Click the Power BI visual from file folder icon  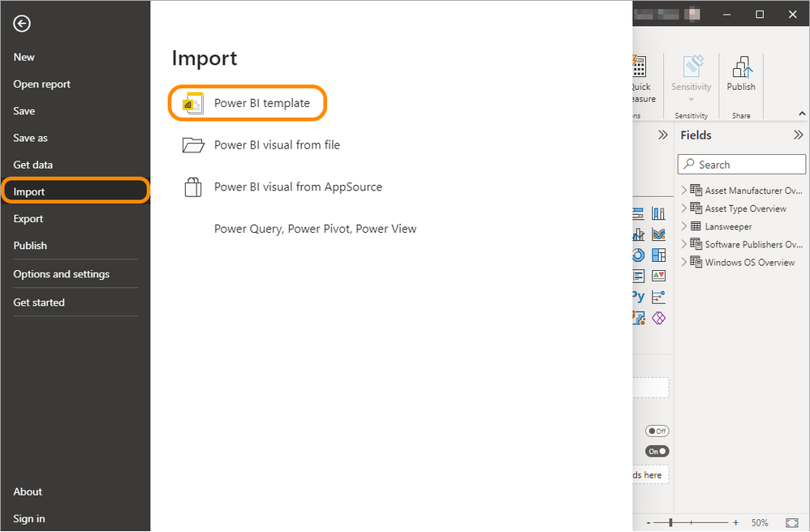pos(193,145)
